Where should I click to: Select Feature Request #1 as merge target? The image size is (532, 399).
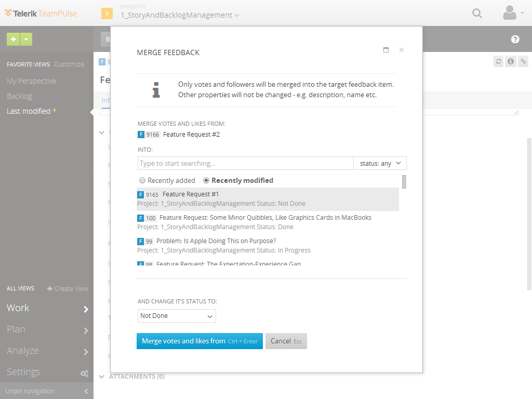click(x=268, y=199)
